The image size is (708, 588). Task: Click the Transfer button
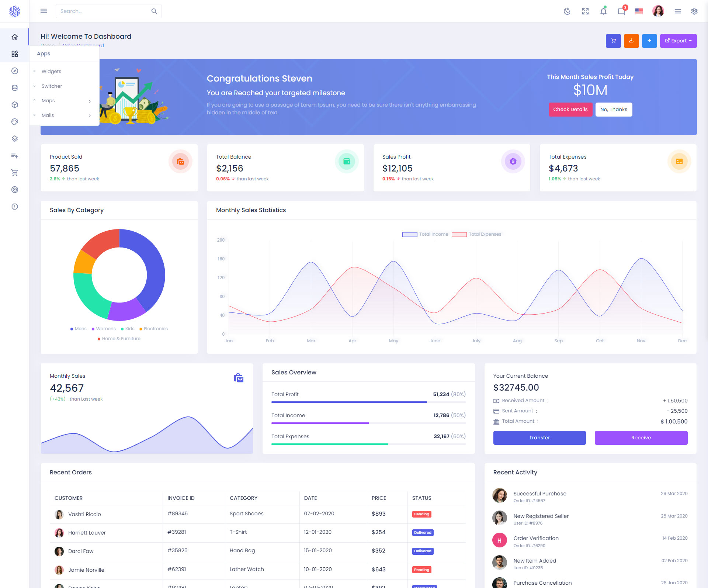point(539,437)
